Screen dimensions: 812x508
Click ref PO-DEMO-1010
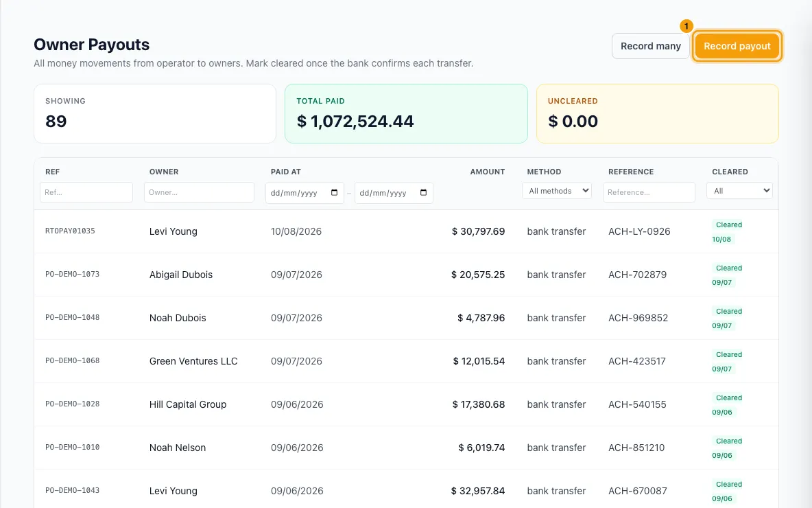pyautogui.click(x=72, y=448)
